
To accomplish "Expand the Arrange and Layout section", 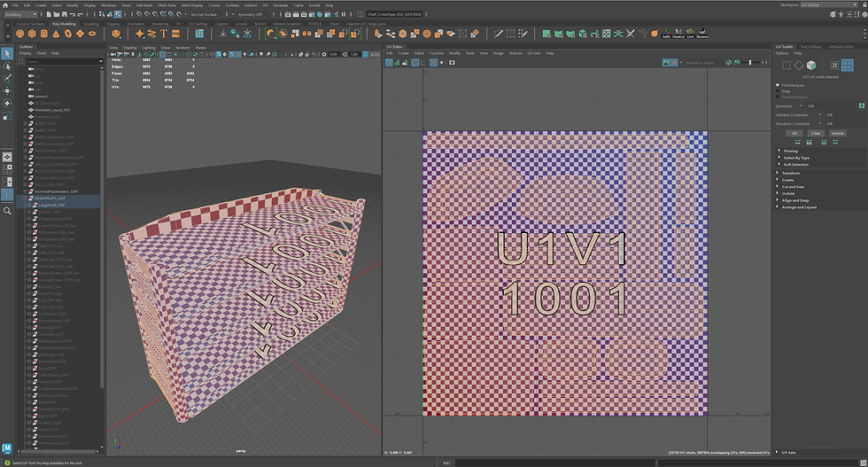I will [x=799, y=207].
